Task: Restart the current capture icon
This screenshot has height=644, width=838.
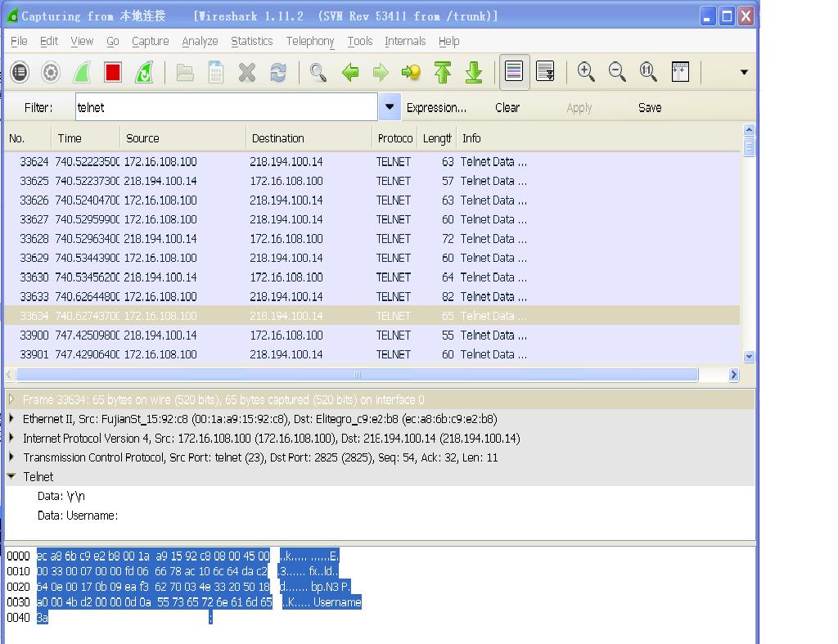Action: click(144, 72)
